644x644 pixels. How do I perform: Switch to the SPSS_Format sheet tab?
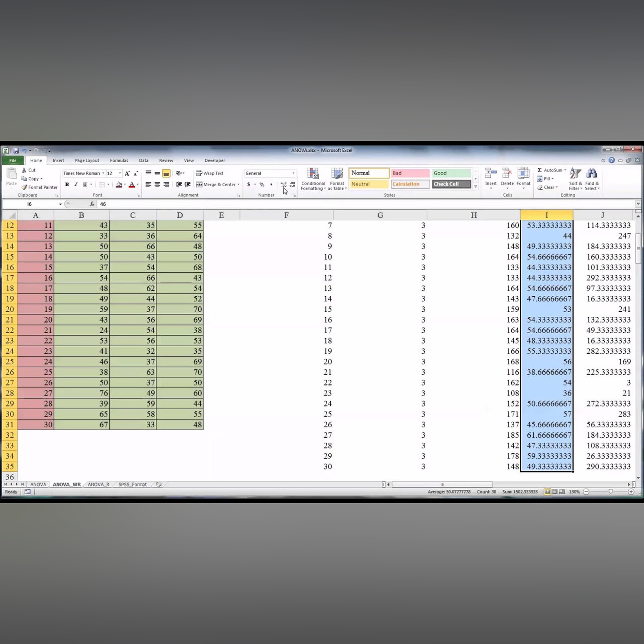click(132, 484)
